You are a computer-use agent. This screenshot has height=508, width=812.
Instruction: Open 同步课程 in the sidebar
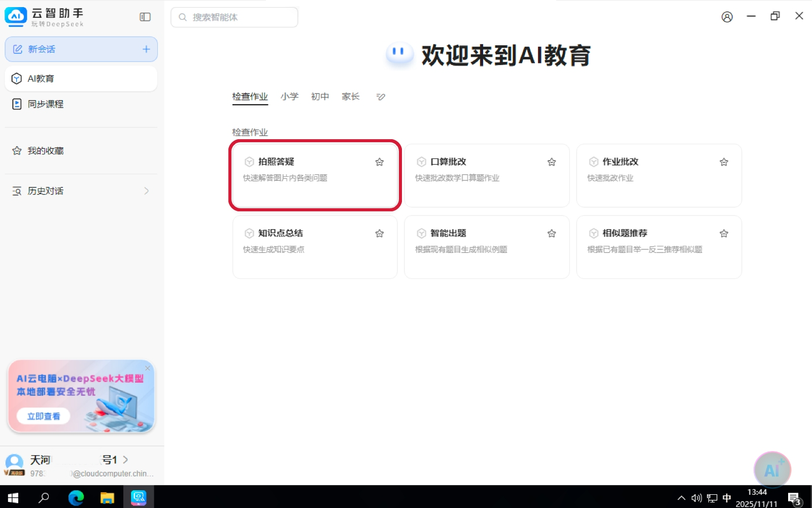click(x=46, y=104)
